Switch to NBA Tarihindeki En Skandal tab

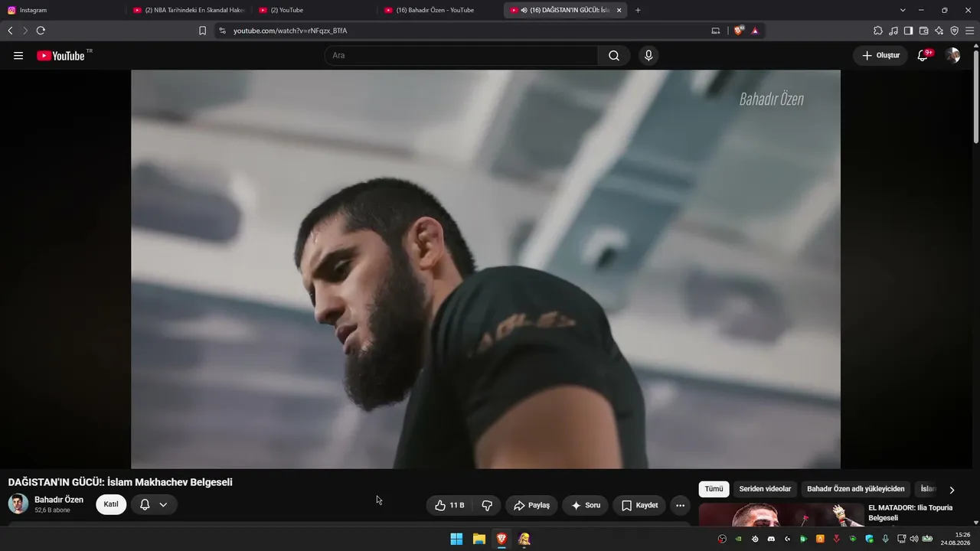[188, 10]
